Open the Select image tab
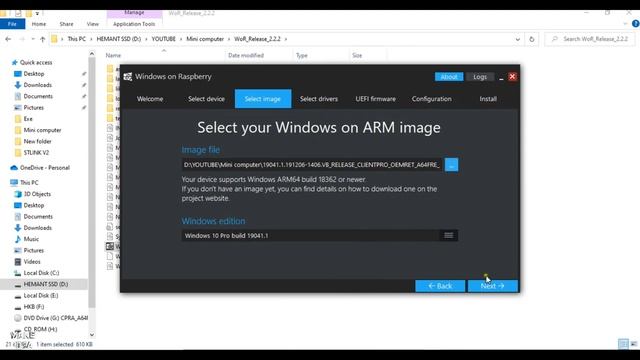 click(263, 99)
